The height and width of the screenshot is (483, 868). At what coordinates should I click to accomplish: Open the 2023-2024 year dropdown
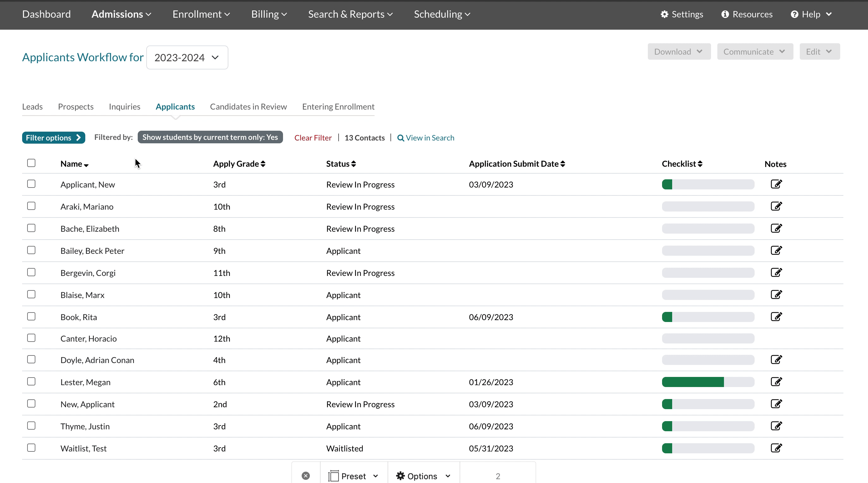click(x=187, y=57)
